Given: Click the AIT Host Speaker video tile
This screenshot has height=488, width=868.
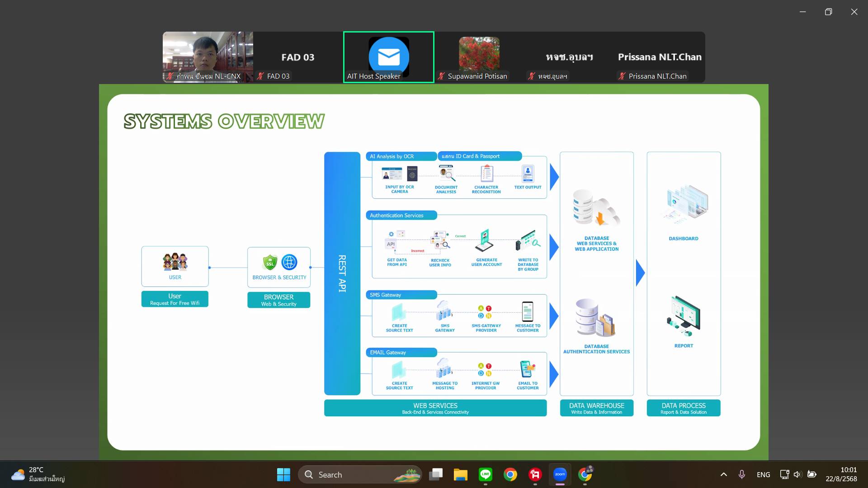Looking at the screenshot, I should (388, 57).
